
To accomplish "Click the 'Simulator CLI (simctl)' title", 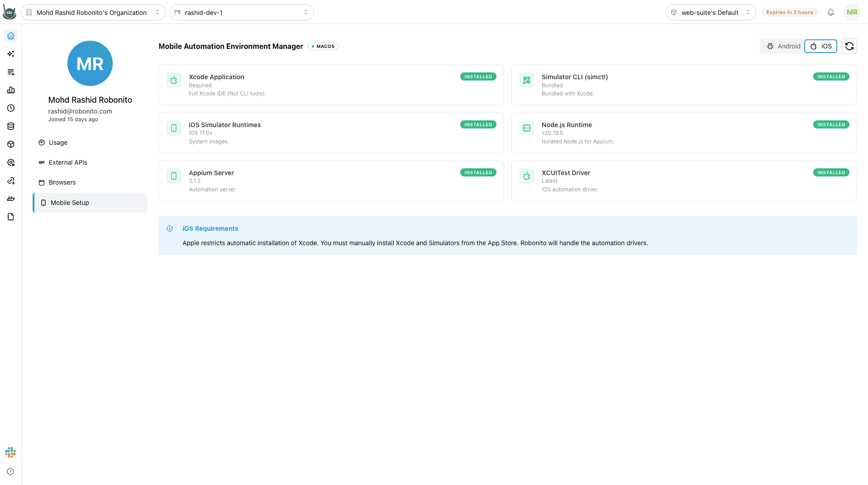I will coord(575,77).
